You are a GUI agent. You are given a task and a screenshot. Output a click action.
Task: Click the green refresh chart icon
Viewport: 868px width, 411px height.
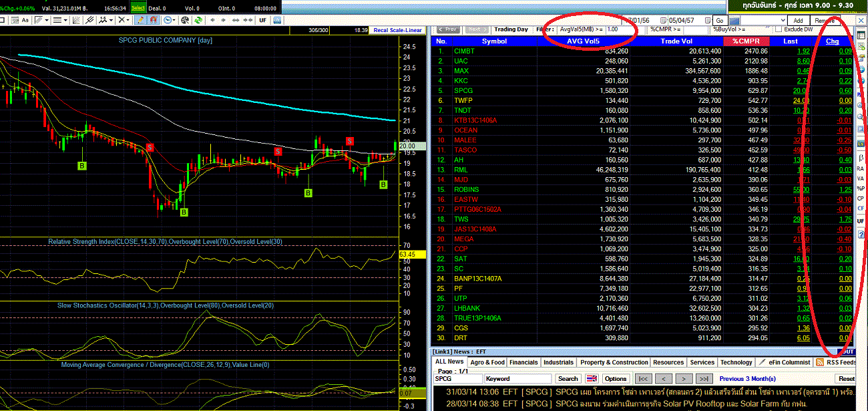pos(198,20)
